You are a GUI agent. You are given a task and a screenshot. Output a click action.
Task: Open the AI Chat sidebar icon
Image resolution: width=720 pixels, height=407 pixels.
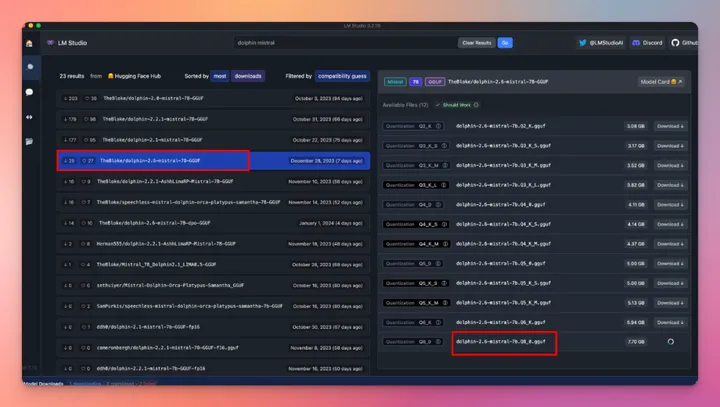(29, 92)
